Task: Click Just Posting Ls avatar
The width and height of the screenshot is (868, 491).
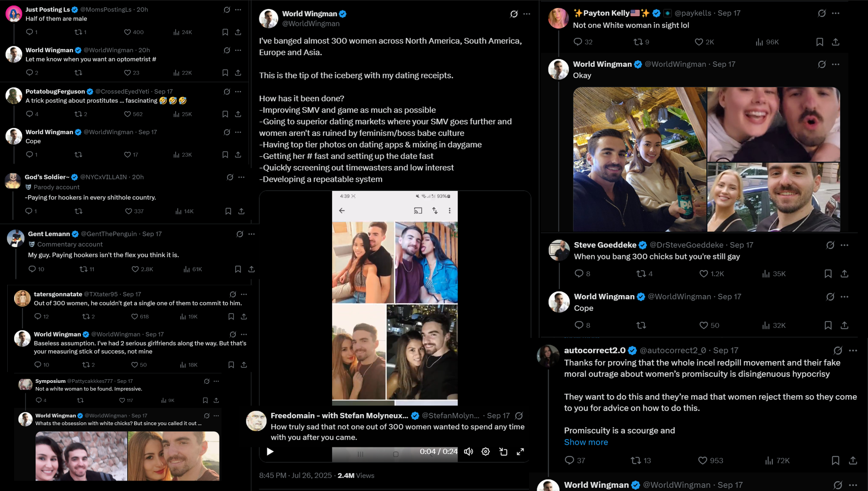Action: pyautogui.click(x=14, y=14)
